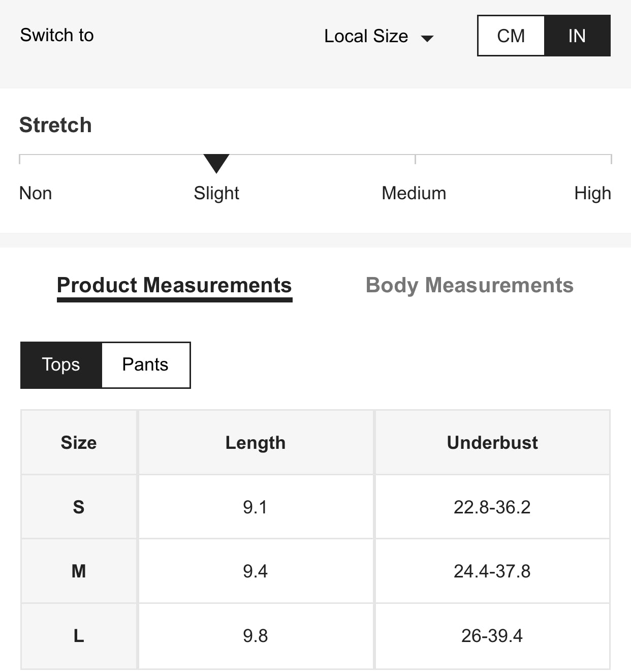Switch to the Body Measurements tab

(x=470, y=285)
